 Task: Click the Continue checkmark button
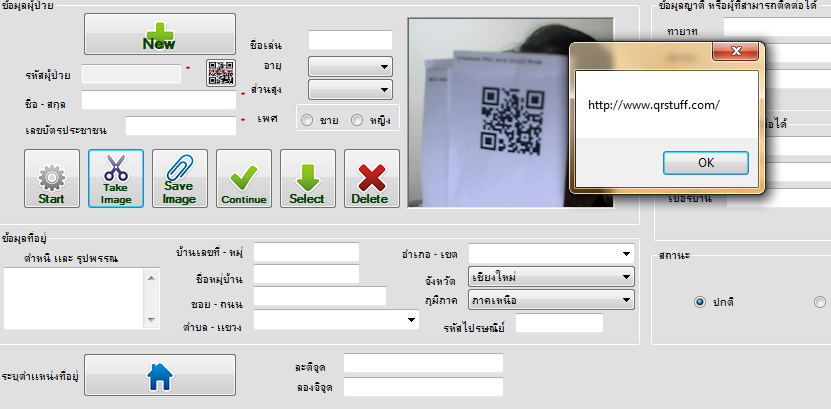click(244, 178)
